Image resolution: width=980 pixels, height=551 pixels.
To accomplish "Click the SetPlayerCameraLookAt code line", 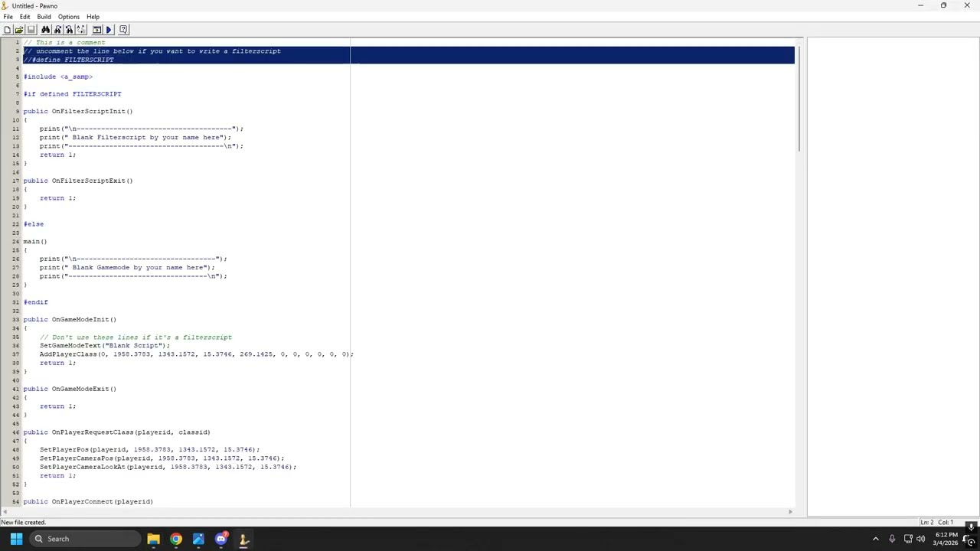I will (168, 467).
